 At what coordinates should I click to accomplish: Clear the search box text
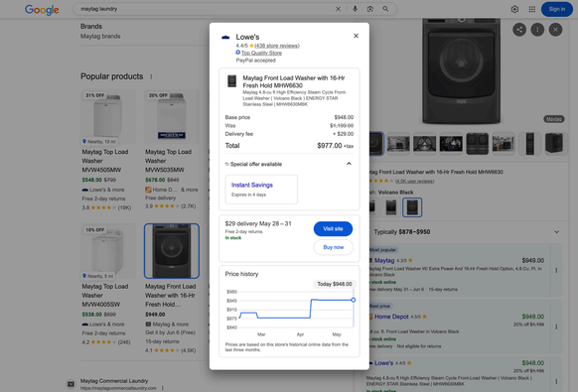(x=338, y=9)
